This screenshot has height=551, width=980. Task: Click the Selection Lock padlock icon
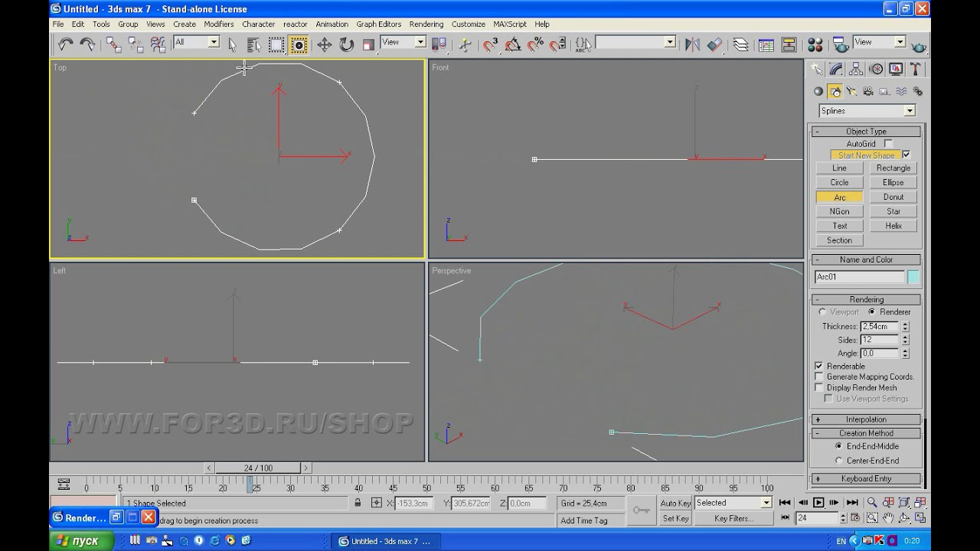[x=358, y=503]
